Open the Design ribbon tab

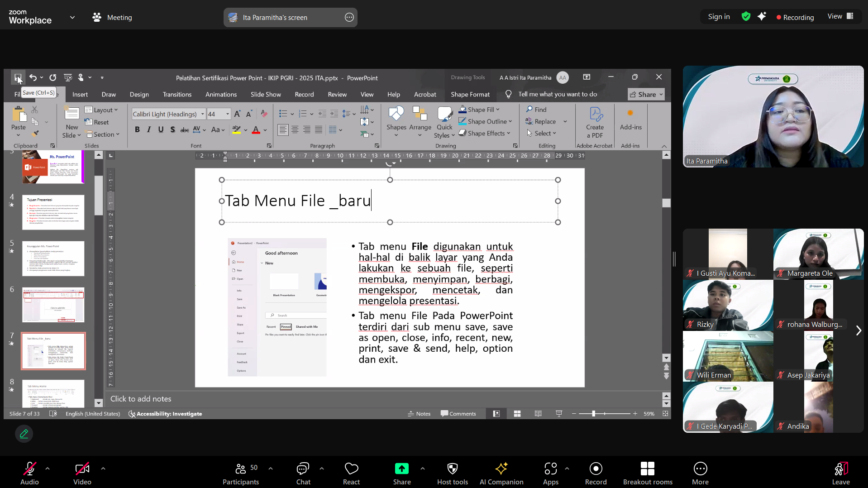tap(139, 94)
